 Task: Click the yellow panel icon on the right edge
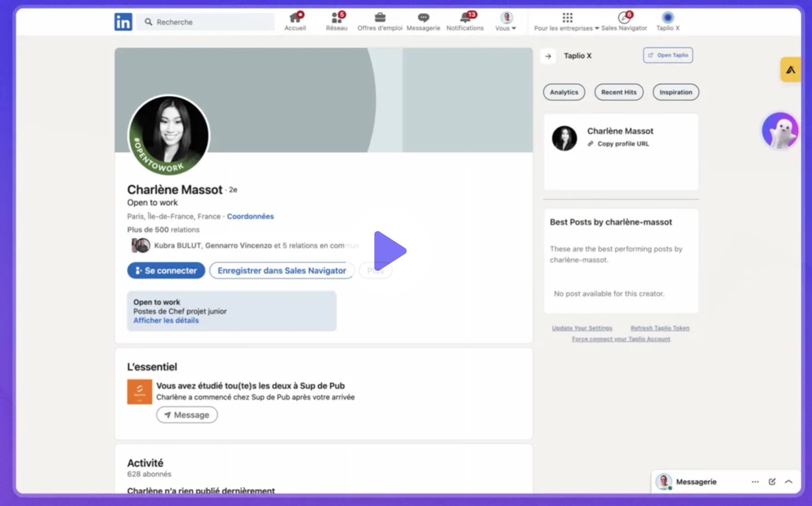(790, 69)
